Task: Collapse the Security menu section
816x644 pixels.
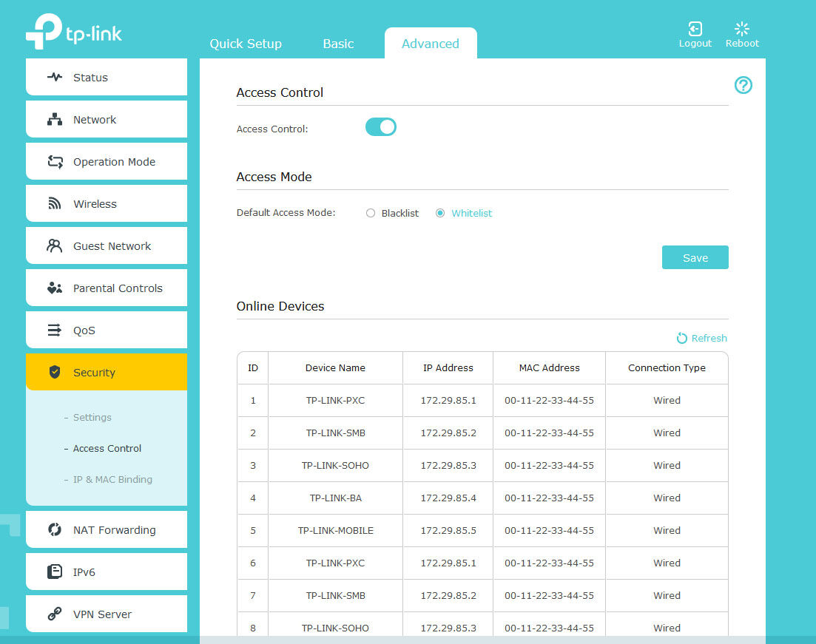Action: click(x=107, y=372)
